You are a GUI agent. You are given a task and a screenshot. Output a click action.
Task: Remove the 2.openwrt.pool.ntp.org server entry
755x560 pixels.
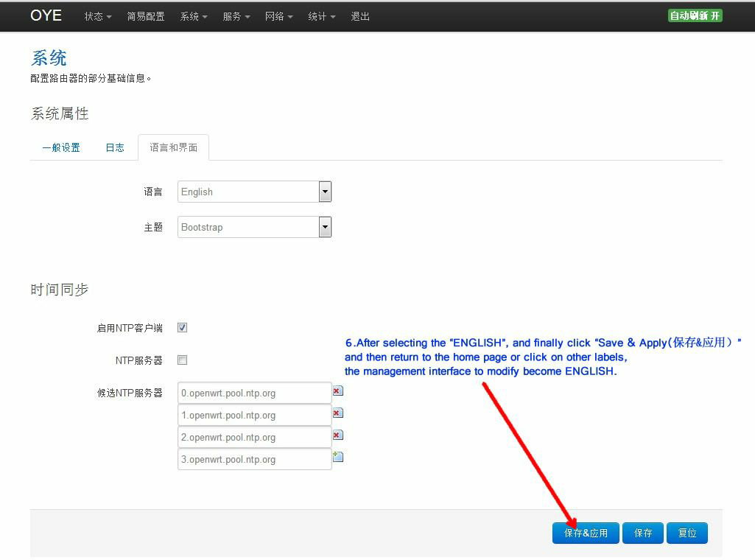pos(337,435)
